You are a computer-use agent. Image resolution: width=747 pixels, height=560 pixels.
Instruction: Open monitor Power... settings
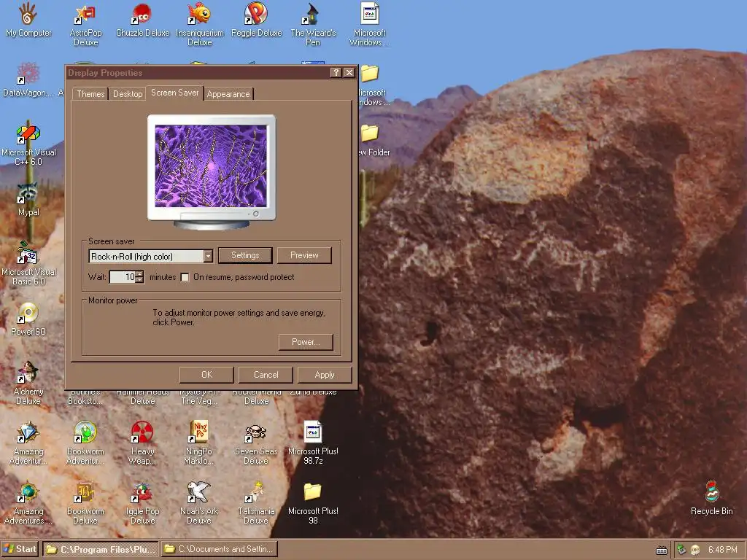(x=306, y=342)
